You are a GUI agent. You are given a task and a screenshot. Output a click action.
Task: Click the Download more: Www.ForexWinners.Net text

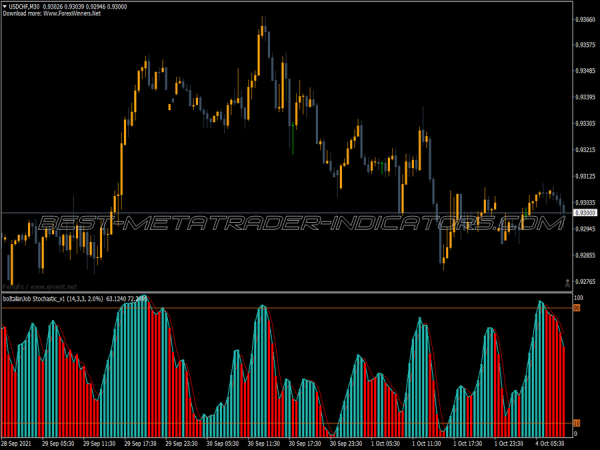52,13
